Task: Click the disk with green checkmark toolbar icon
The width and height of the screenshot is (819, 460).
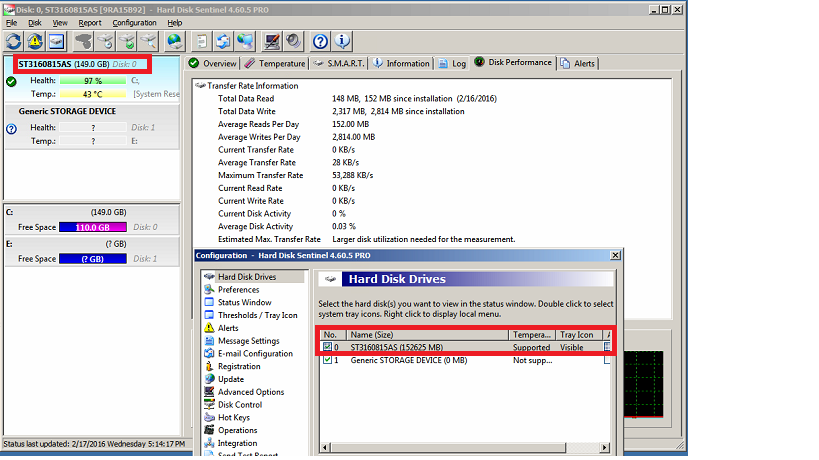Action: 127,41
